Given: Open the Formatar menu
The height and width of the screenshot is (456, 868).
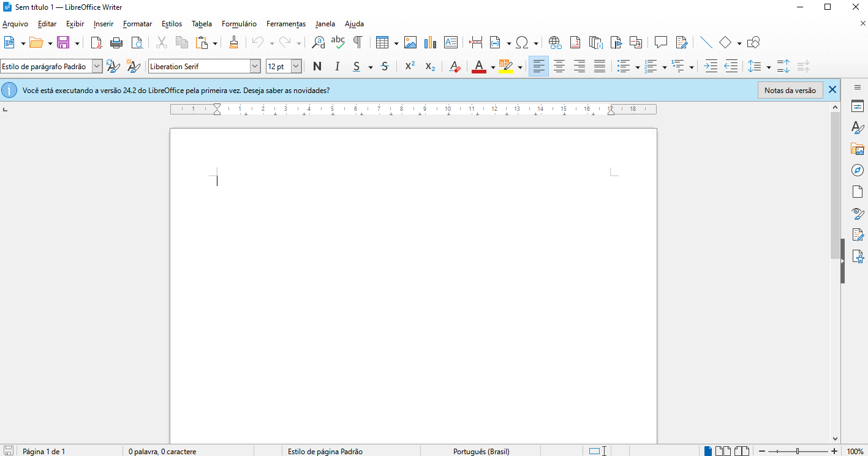Looking at the screenshot, I should click(137, 24).
